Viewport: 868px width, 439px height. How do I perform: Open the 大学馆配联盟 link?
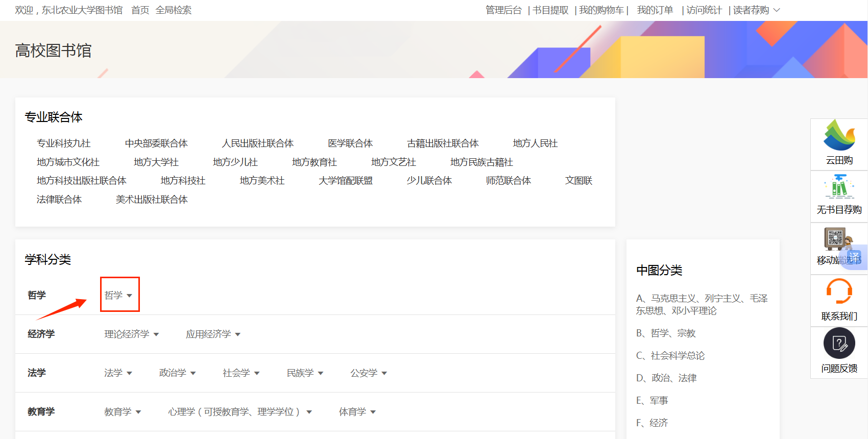click(x=346, y=181)
